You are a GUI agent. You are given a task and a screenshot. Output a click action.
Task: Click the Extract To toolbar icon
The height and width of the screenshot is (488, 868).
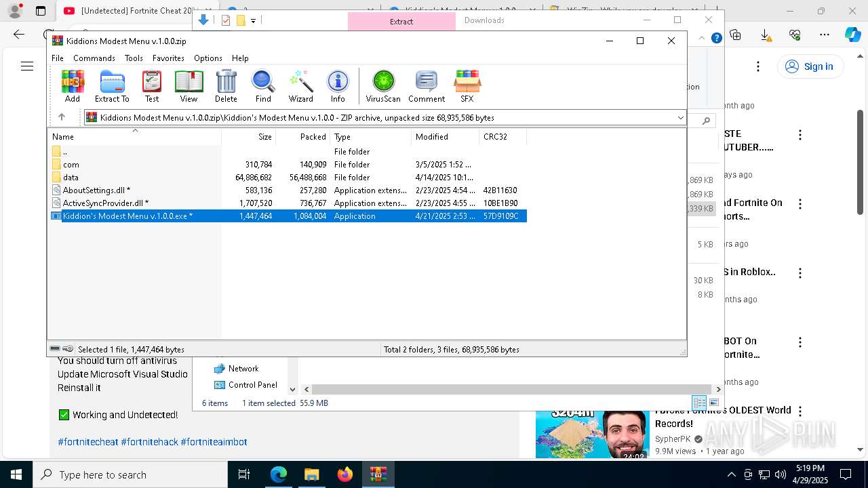tap(112, 86)
